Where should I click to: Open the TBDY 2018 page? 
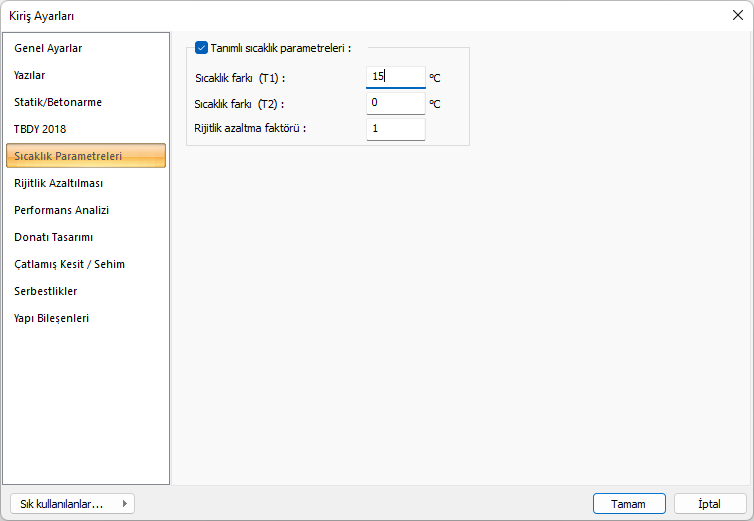(40, 129)
